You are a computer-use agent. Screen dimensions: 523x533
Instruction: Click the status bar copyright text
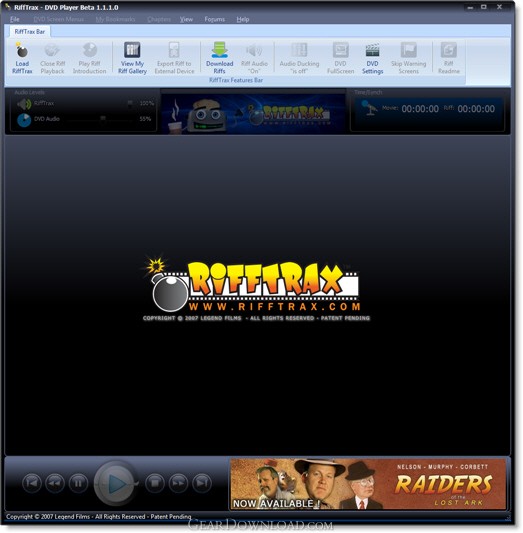click(99, 517)
